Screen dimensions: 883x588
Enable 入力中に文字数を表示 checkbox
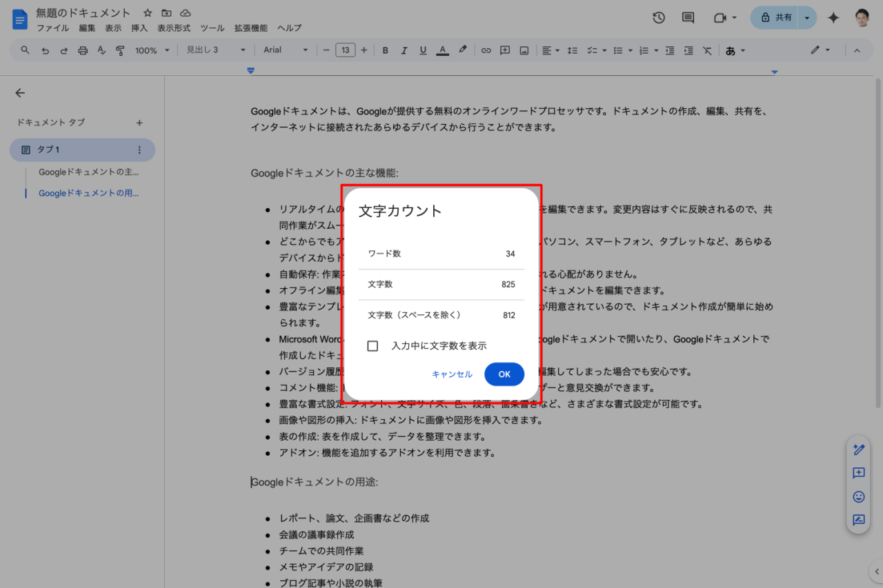[x=373, y=346]
